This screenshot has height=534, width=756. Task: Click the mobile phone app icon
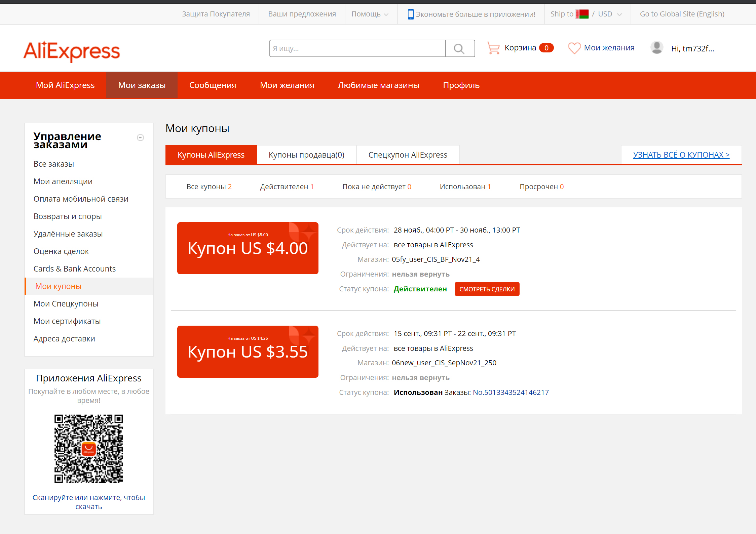pyautogui.click(x=411, y=14)
